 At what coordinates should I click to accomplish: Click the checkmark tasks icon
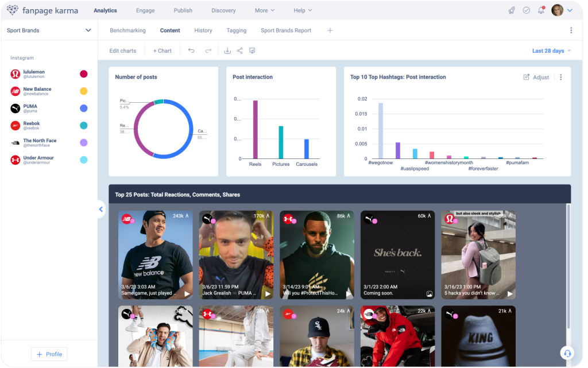526,10
